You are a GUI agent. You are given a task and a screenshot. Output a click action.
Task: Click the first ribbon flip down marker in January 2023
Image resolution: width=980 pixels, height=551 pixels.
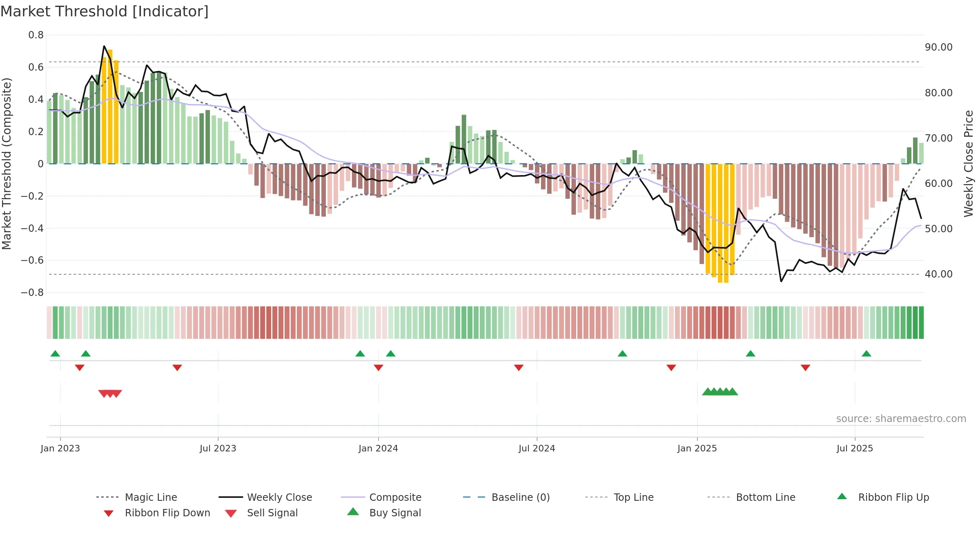point(80,368)
